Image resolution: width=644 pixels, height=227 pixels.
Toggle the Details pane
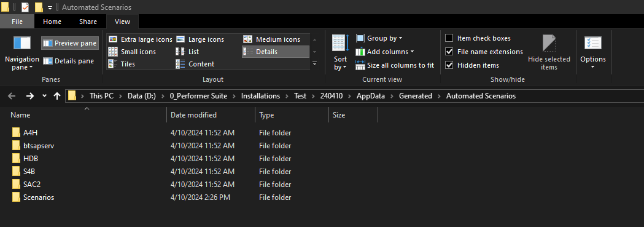pos(69,61)
